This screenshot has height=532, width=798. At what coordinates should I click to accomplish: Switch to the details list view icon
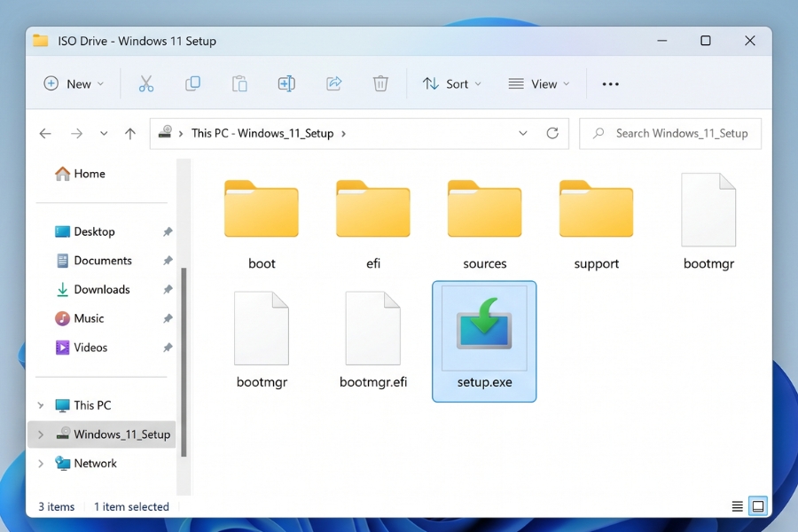point(737,506)
